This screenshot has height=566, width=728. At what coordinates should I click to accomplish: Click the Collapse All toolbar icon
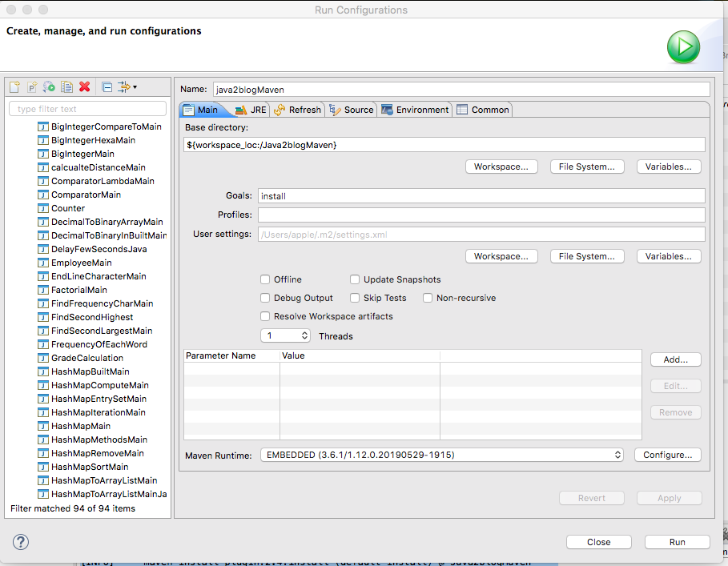coord(107,86)
